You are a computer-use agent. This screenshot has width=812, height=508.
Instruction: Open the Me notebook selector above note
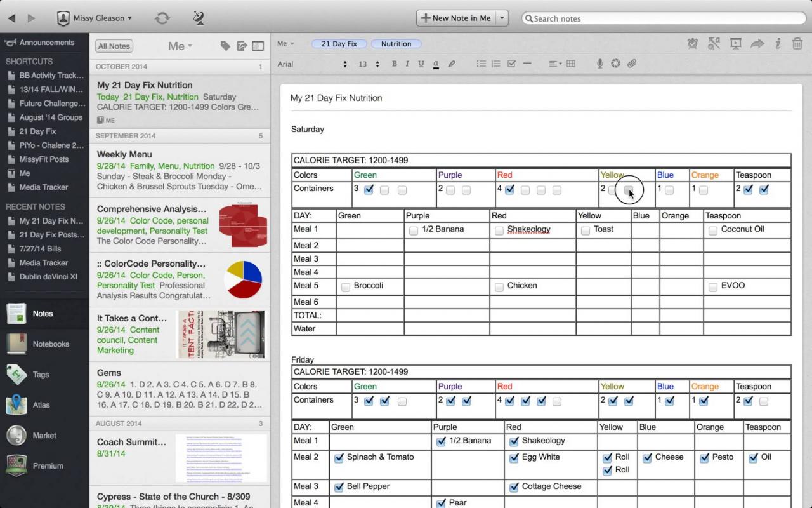[286, 44]
